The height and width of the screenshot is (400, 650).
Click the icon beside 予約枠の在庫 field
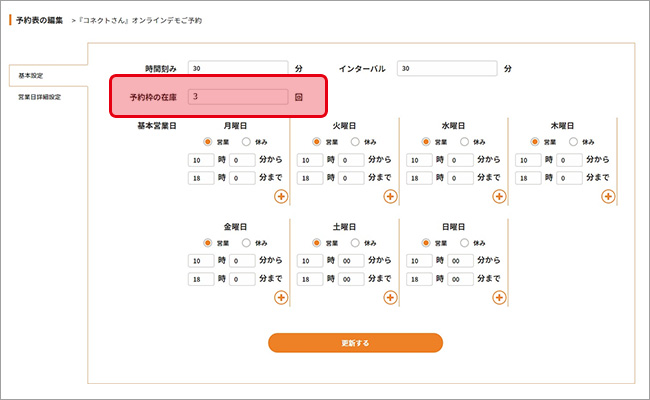(x=298, y=97)
